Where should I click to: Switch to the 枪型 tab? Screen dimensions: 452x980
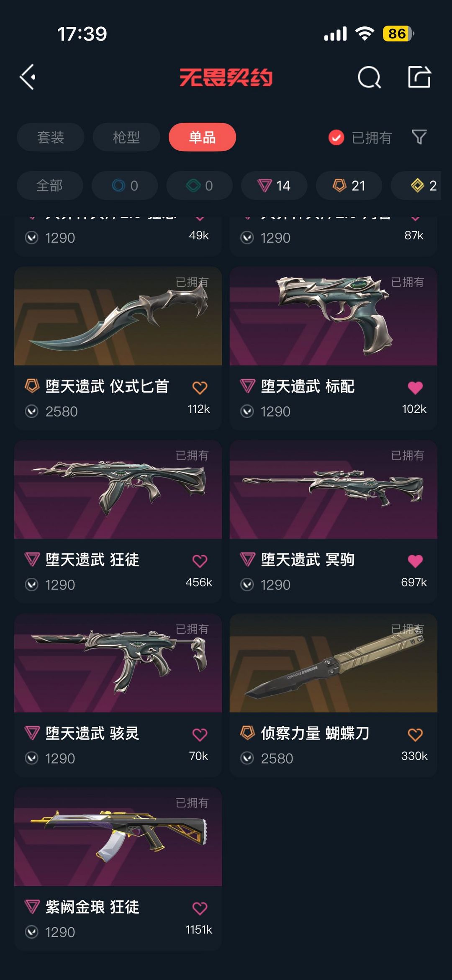tap(126, 137)
